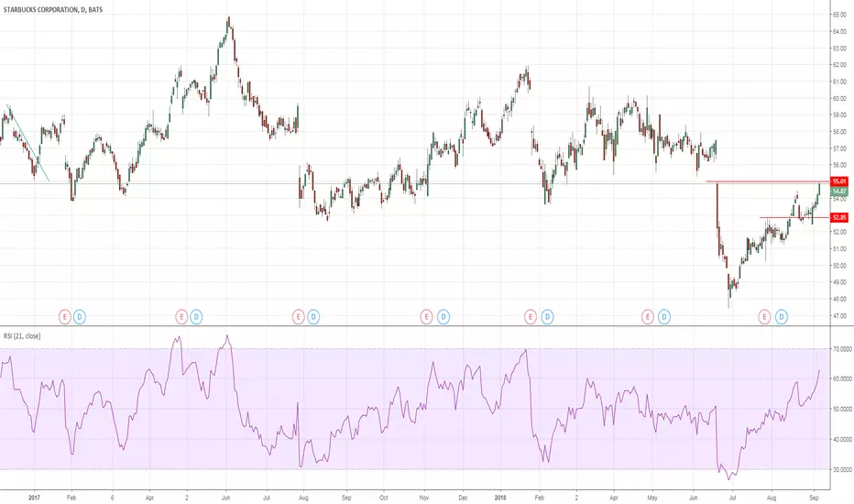Click the Dec label on the time axis
This screenshot has height=504, width=854.
click(463, 498)
